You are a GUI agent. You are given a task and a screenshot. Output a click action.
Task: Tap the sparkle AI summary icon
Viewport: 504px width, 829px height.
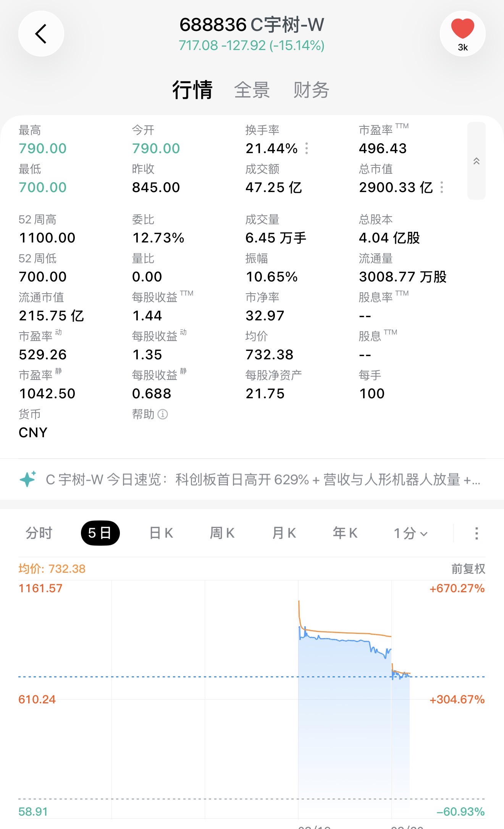28,479
